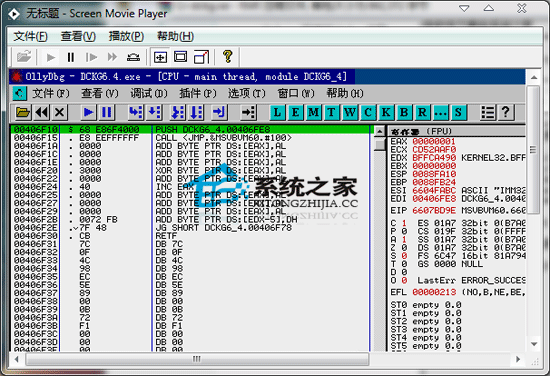Click the open file icon in Screen Movie Player toolbar
This screenshot has width=550, height=376.
coord(24,57)
